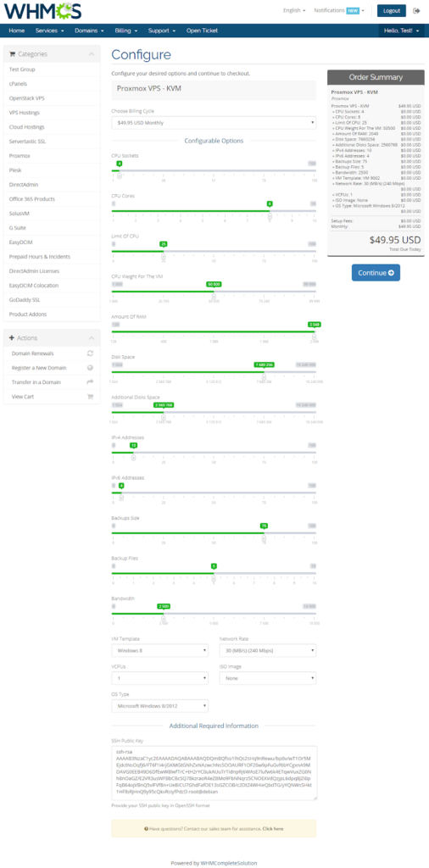This screenshot has height=868, width=429.
Task: Open the ISO Image dropdown
Action: click(268, 678)
